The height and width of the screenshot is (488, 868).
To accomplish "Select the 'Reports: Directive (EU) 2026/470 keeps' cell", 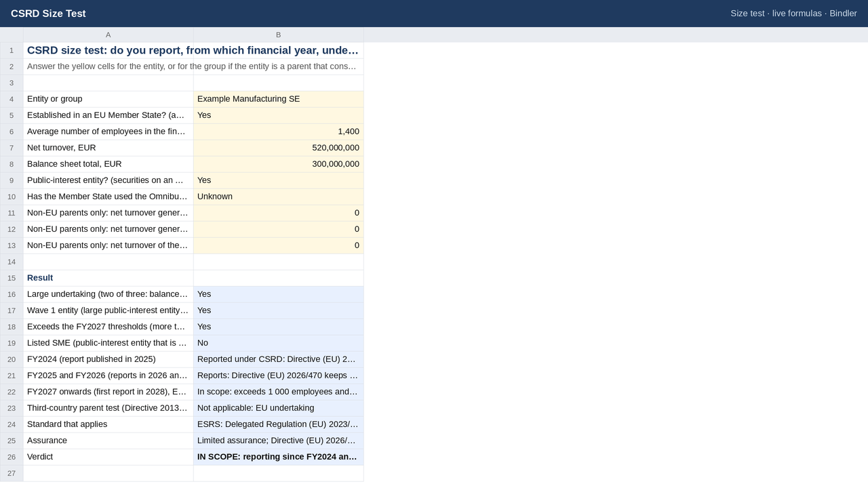I will 279,375.
